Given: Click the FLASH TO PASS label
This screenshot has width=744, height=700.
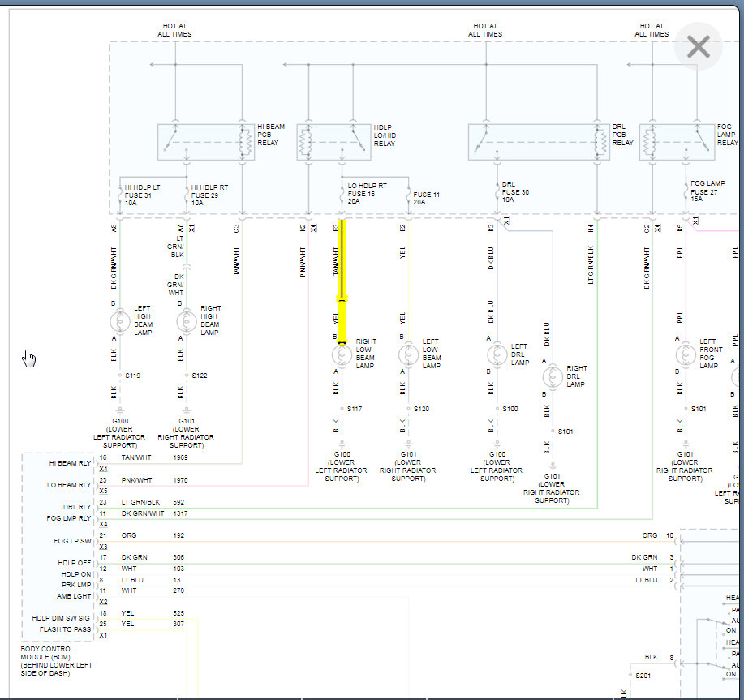Looking at the screenshot, I should coord(65,629).
